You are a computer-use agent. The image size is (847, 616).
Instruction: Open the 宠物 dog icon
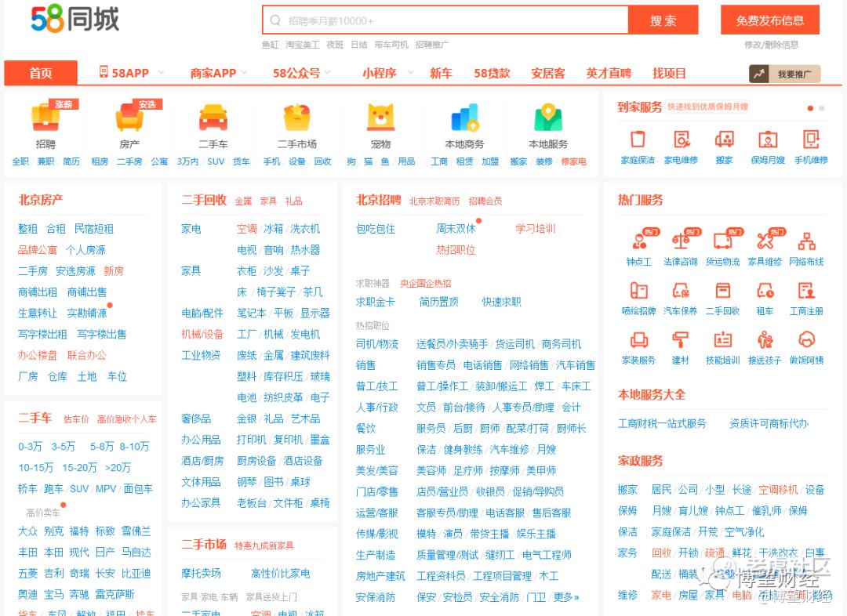pos(381,117)
